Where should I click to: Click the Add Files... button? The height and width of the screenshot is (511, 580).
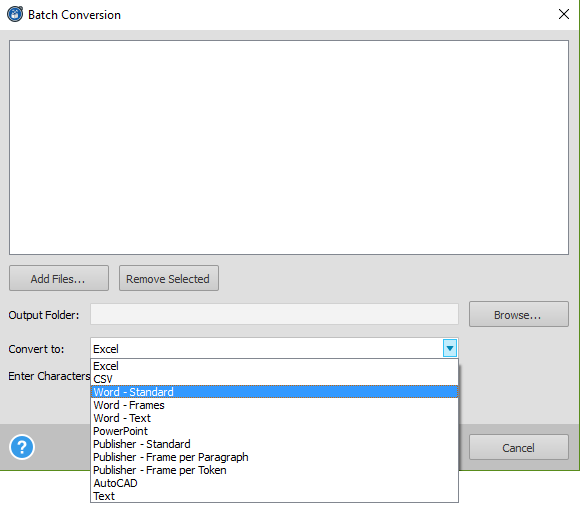(x=59, y=278)
